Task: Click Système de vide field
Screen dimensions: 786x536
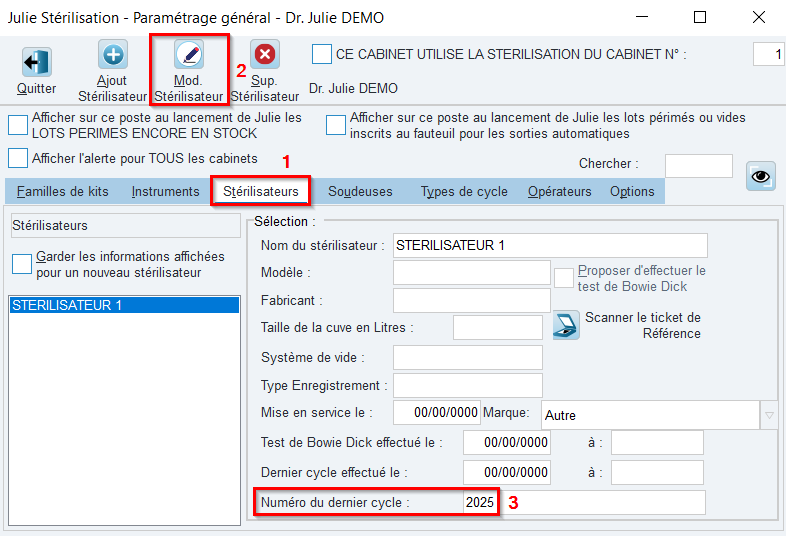Action: 468,358
